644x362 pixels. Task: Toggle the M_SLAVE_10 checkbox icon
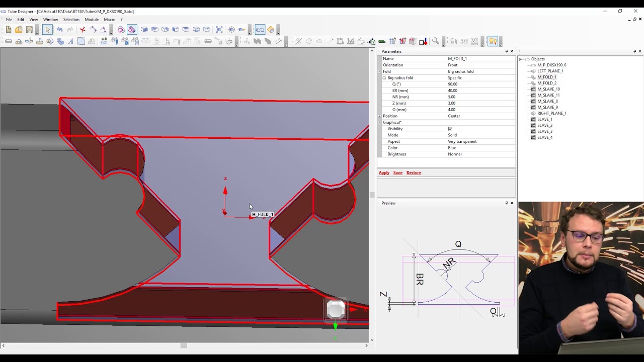[x=533, y=89]
